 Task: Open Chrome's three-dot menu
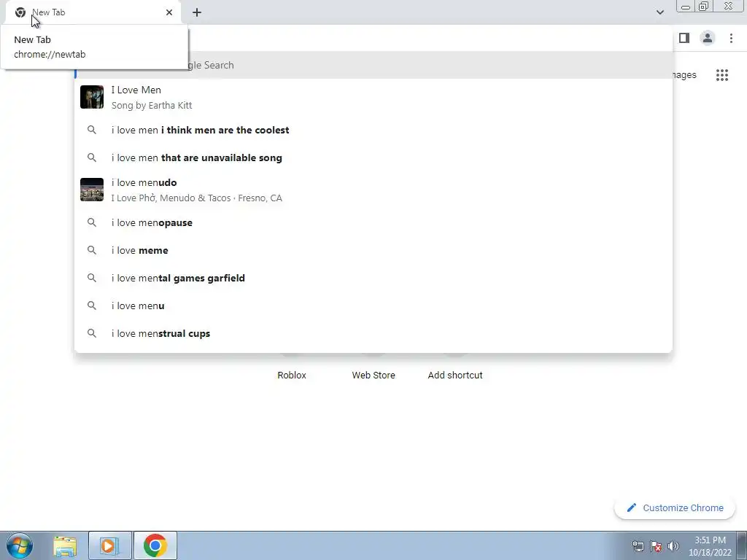(731, 38)
